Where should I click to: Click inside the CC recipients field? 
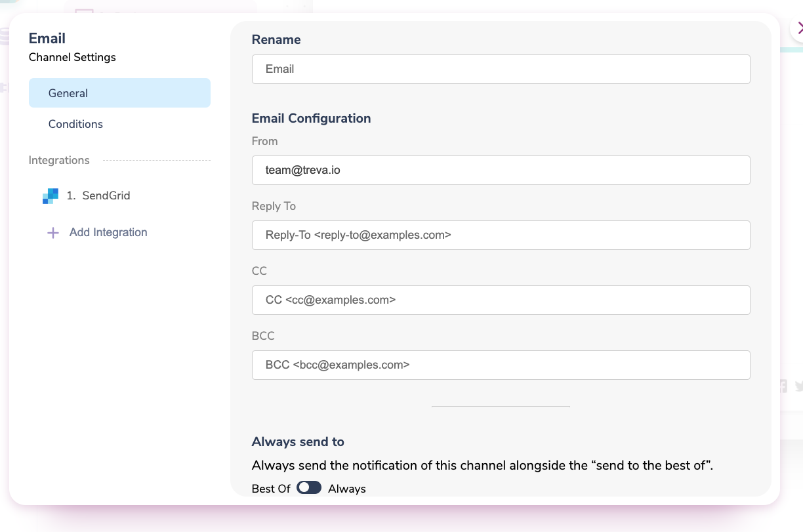pos(501,300)
